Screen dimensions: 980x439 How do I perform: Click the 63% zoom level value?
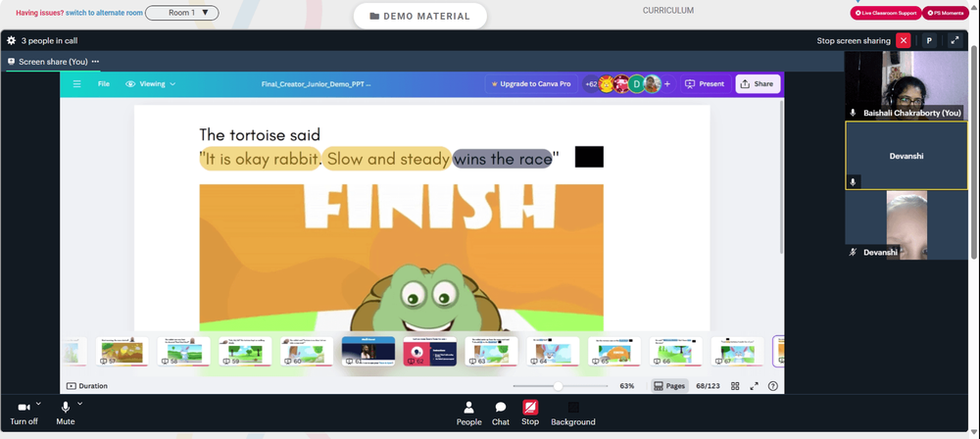[627, 386]
